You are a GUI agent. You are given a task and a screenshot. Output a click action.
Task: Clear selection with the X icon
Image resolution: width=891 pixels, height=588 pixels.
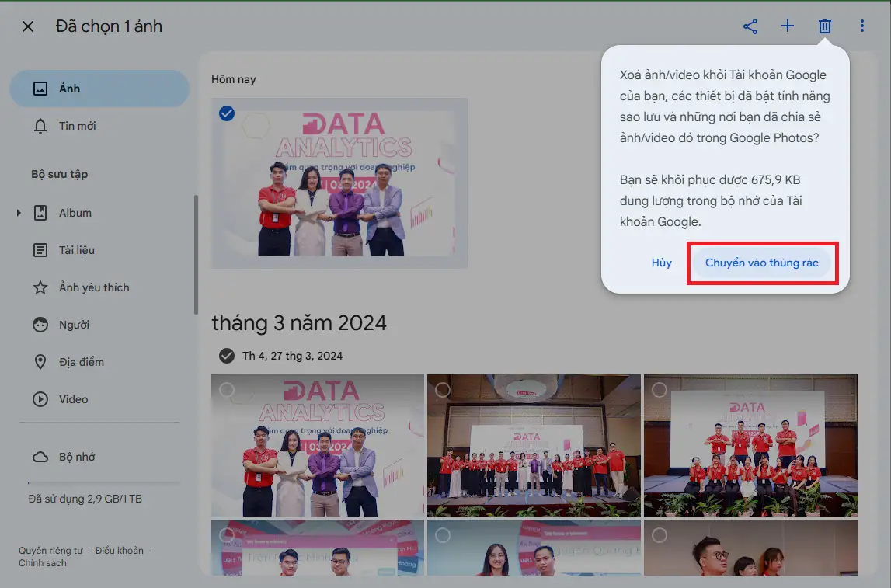pyautogui.click(x=28, y=26)
